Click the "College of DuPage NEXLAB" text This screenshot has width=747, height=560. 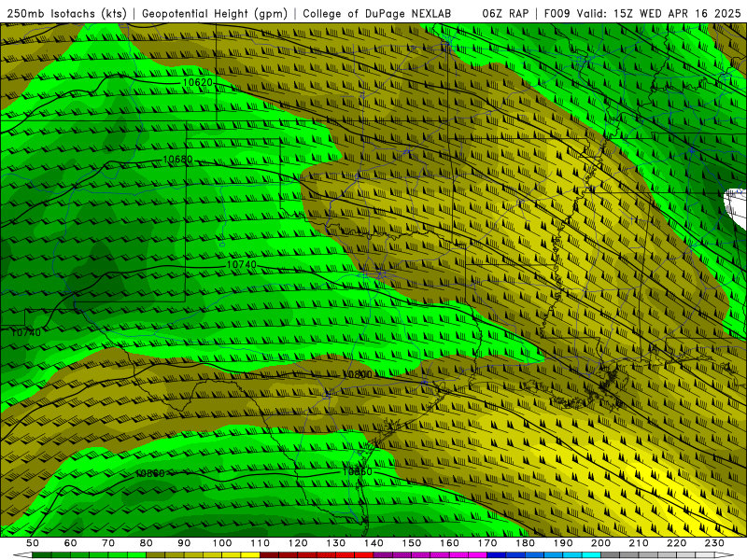pos(377,14)
